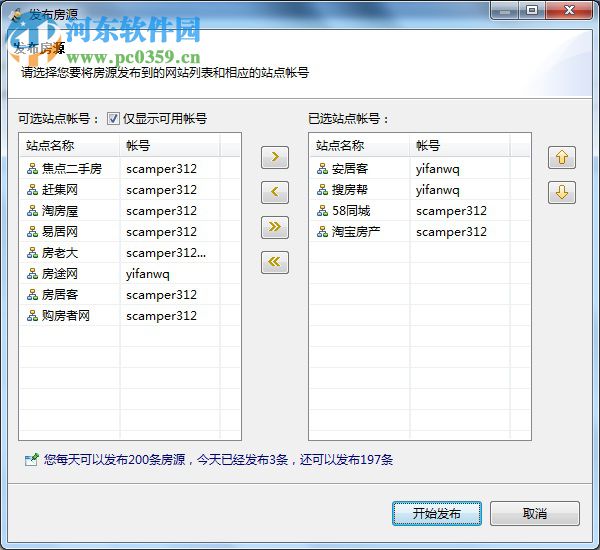
Task: Click the 淘宝房产 entry in the selected list
Action: (356, 232)
